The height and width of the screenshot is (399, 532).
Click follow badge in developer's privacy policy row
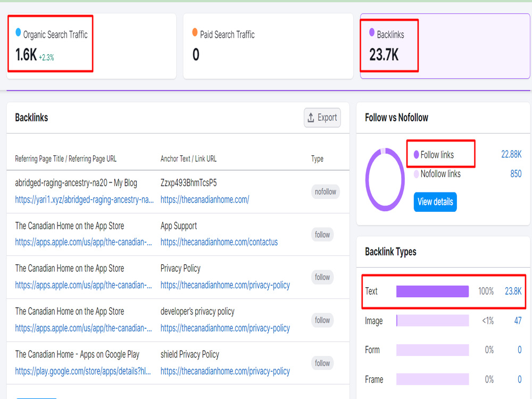(x=322, y=320)
